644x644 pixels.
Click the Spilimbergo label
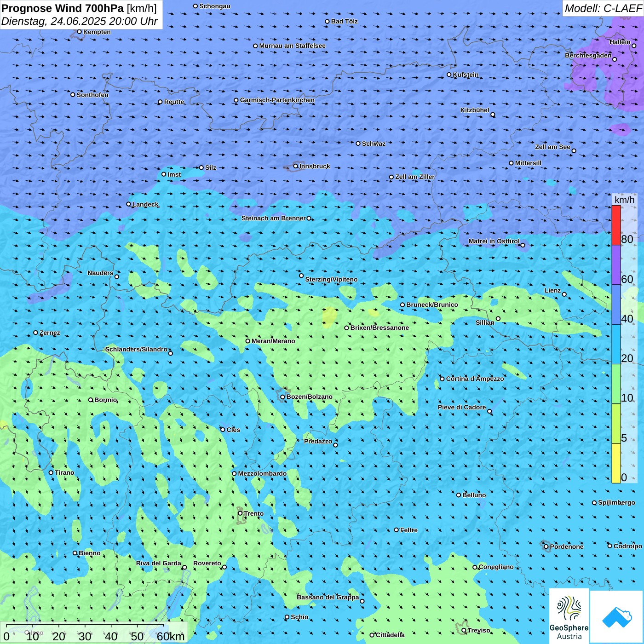point(616,502)
